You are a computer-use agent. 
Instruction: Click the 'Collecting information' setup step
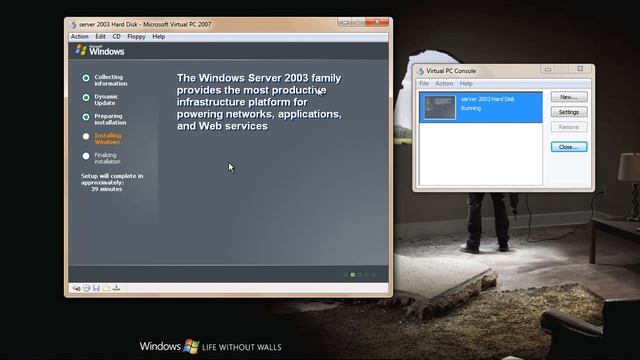pos(111,80)
